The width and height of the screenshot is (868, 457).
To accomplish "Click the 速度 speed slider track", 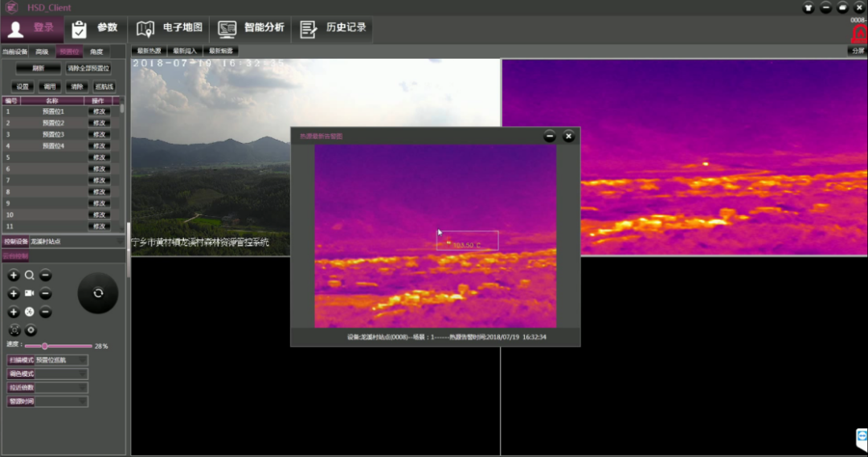I will click(68, 346).
